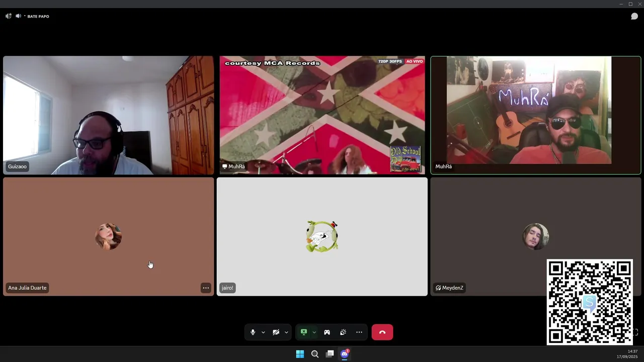644x362 pixels.
Task: Click the voice channel speaker icon
Action: tap(18, 16)
